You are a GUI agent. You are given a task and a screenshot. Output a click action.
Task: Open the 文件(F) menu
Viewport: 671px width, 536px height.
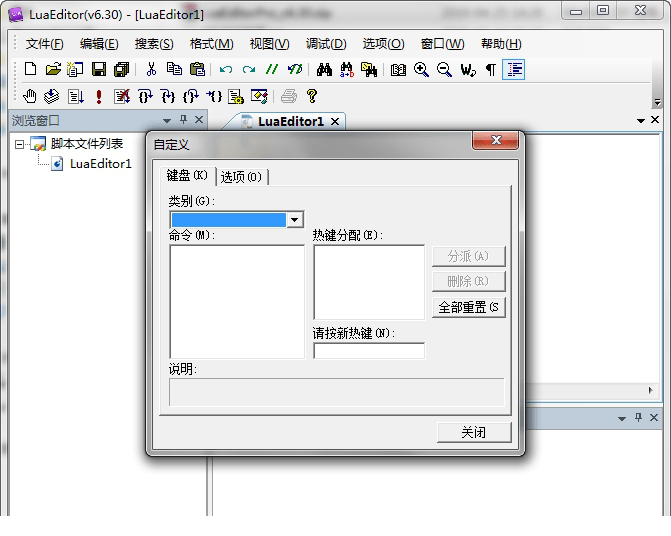coord(45,44)
